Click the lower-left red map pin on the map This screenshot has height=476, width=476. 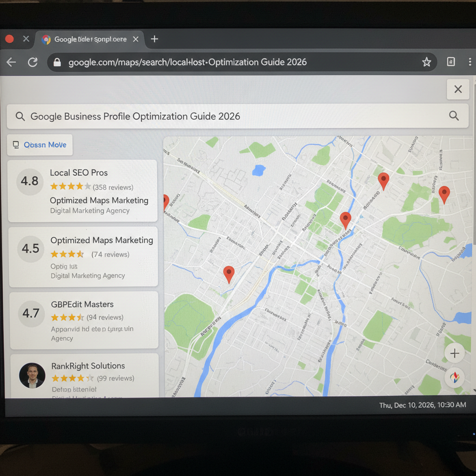point(229,274)
